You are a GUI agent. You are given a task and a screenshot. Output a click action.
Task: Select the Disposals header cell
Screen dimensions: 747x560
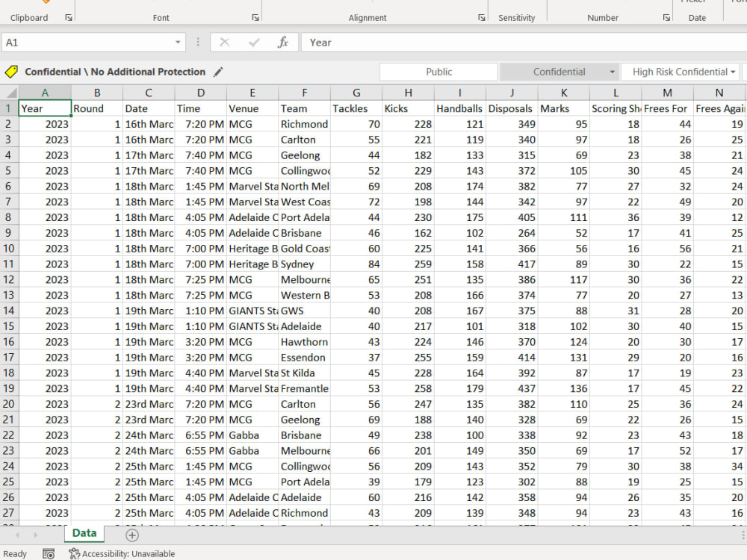tap(512, 108)
